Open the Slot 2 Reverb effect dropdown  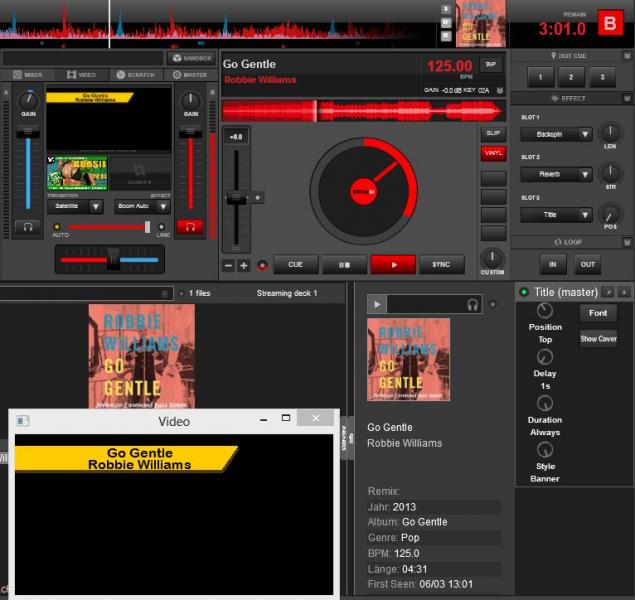coord(556,174)
